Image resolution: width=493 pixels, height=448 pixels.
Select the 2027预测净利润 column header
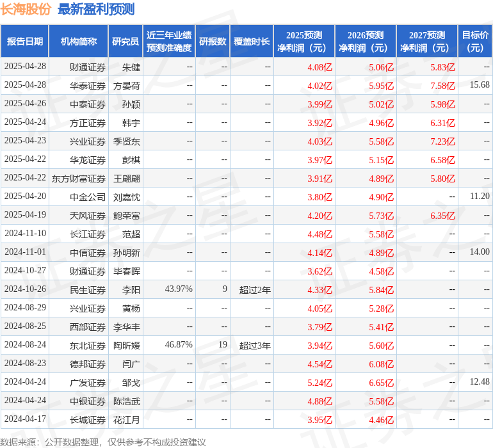click(x=427, y=41)
